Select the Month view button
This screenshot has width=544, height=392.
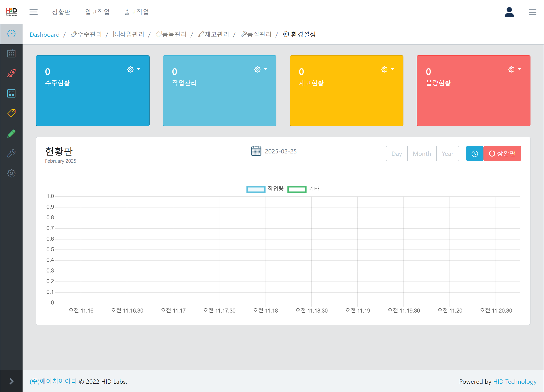pyautogui.click(x=422, y=154)
